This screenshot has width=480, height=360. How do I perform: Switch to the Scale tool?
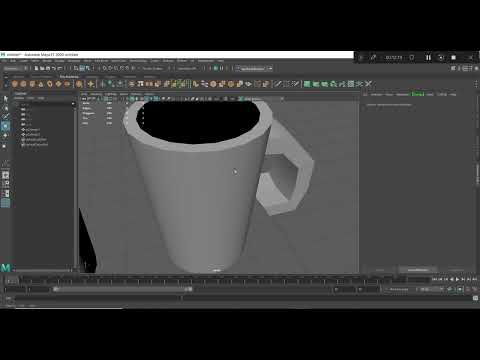tap(5, 146)
